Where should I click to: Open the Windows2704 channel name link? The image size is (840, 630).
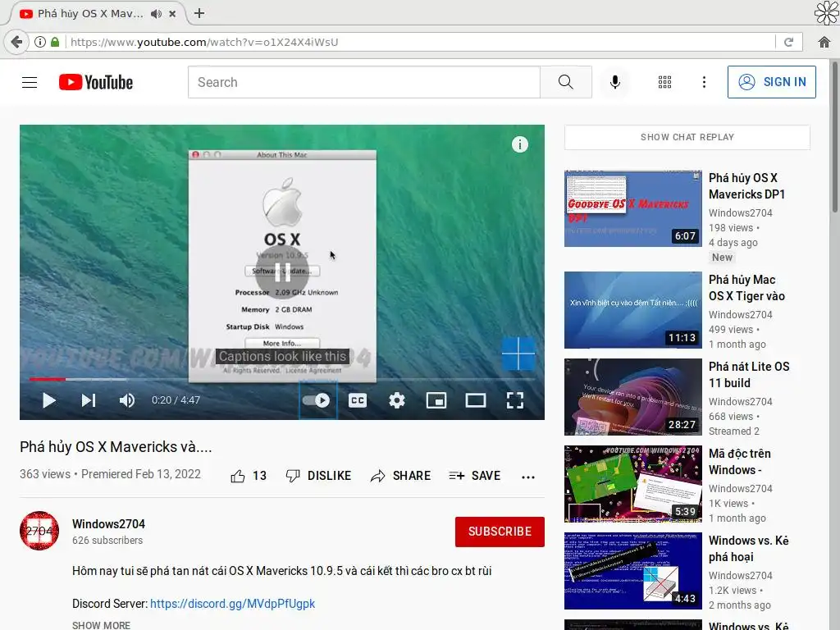coord(109,524)
